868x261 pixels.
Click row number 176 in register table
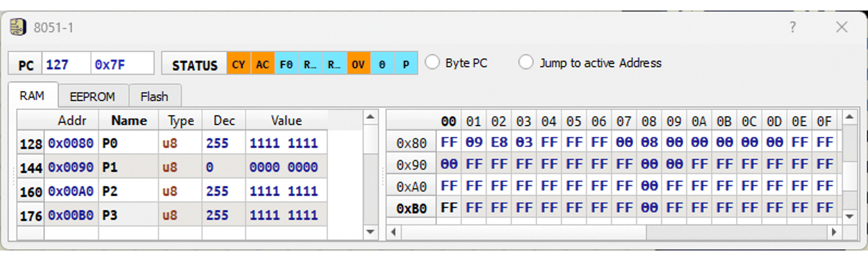tap(31, 215)
